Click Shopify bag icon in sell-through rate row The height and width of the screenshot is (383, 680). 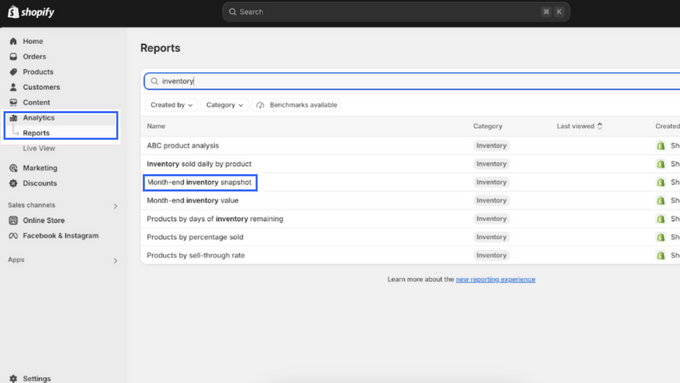[660, 255]
